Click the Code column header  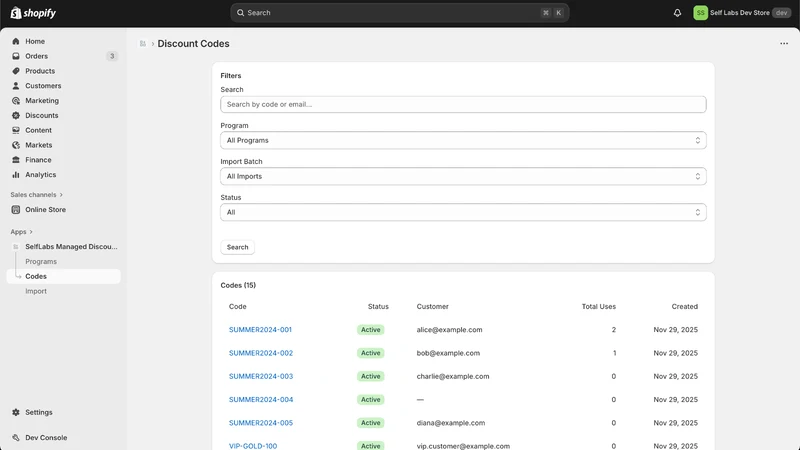coord(237,307)
